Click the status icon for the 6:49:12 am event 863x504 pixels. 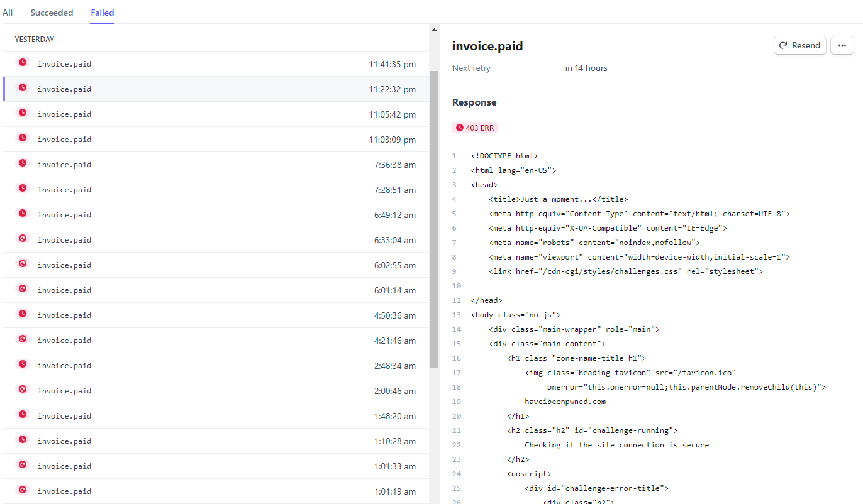(23, 214)
